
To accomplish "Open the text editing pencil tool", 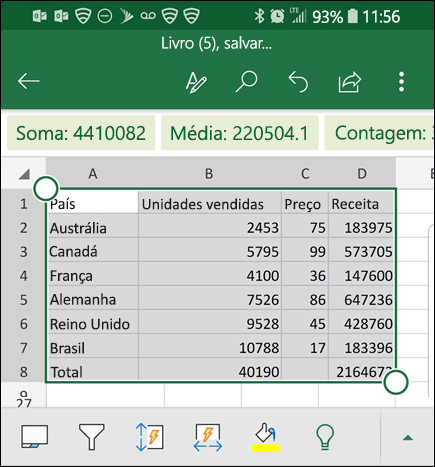I will (x=196, y=82).
